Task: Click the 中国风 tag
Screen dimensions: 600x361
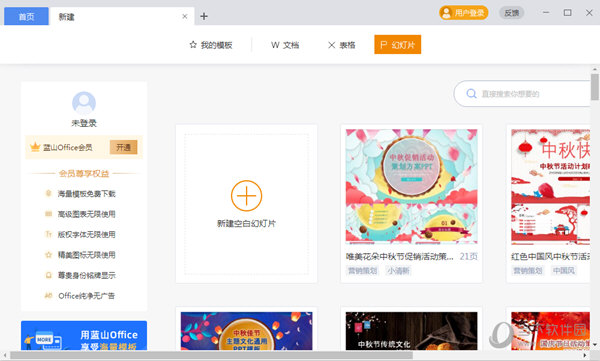Action: click(564, 271)
